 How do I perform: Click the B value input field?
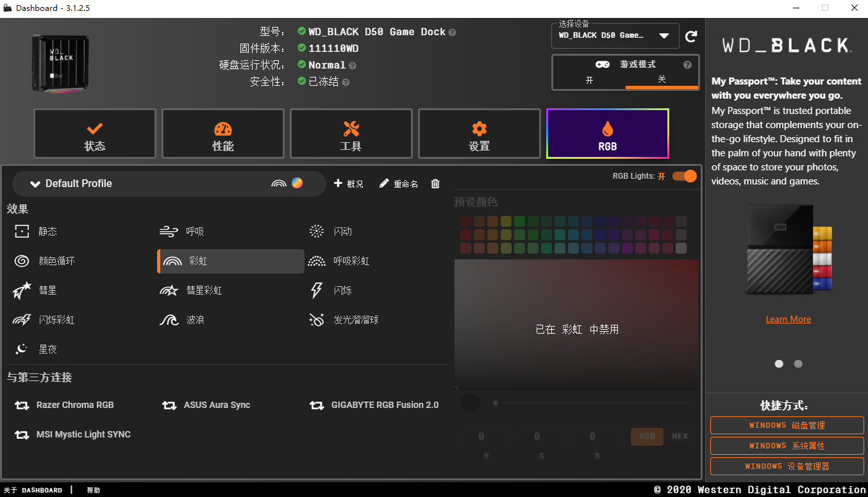(597, 437)
